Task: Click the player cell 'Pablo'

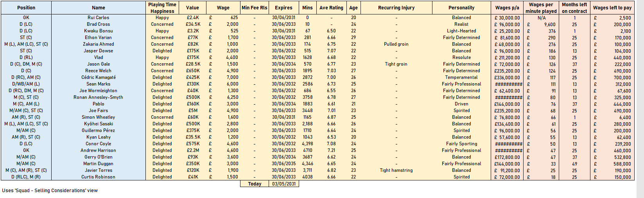Action: click(x=99, y=104)
